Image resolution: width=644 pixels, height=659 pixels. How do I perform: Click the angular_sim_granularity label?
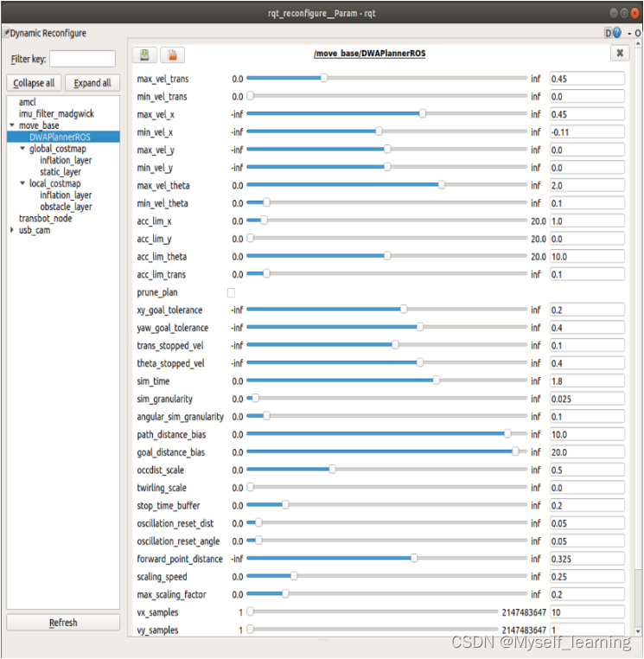pyautogui.click(x=180, y=417)
